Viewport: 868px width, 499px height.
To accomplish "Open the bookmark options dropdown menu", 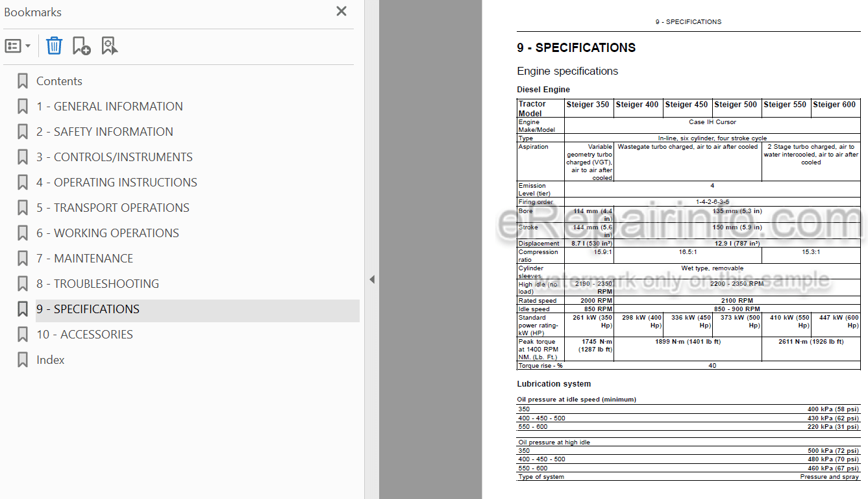I will [18, 46].
